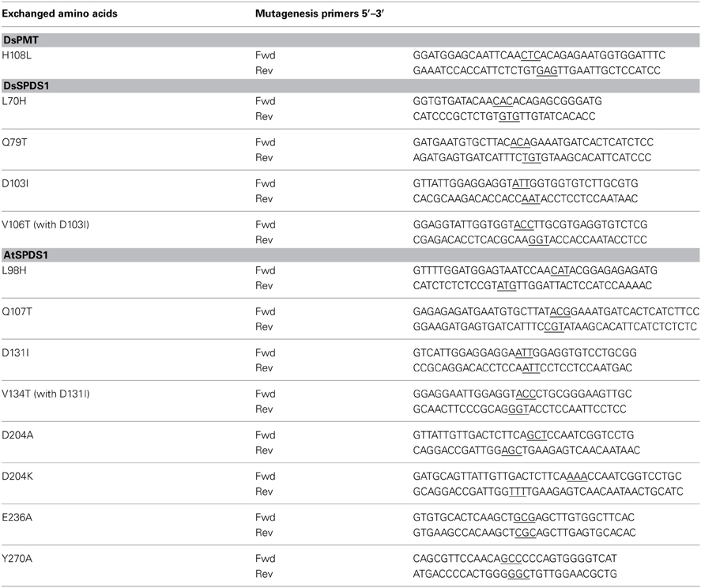Click the D204K mutation label
701x588 pixels.
coord(17,477)
